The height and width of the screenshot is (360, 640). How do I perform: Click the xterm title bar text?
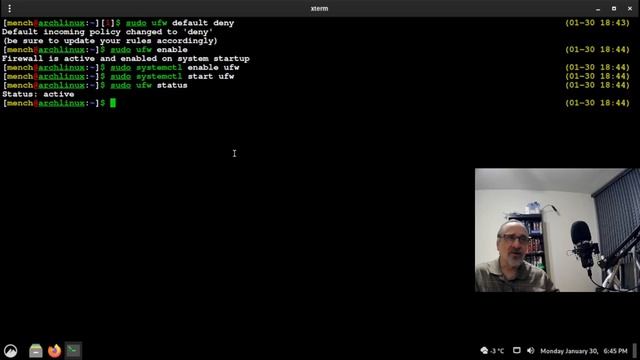click(x=319, y=9)
